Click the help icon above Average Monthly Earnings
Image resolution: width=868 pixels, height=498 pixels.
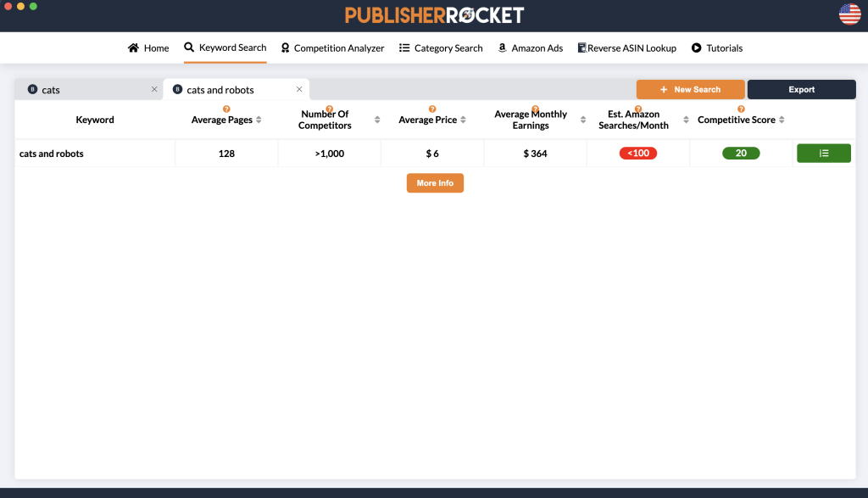coord(535,107)
